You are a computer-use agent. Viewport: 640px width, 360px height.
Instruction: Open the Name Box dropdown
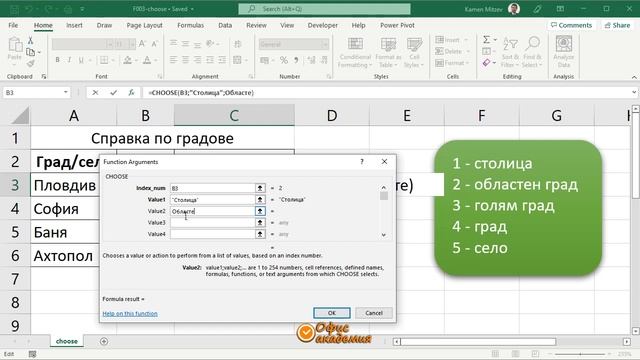(65, 93)
